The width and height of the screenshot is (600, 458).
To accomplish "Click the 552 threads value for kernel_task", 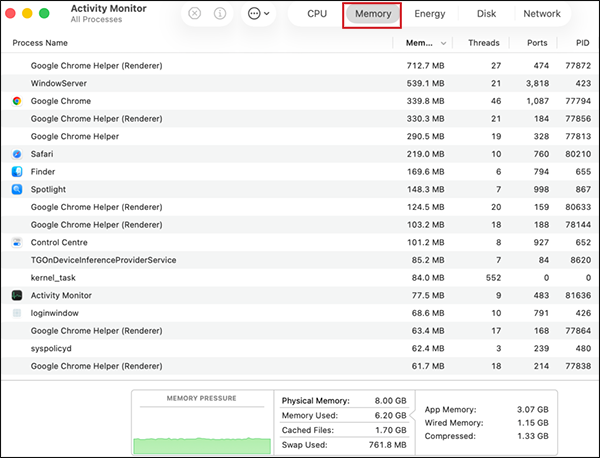I will point(493,277).
